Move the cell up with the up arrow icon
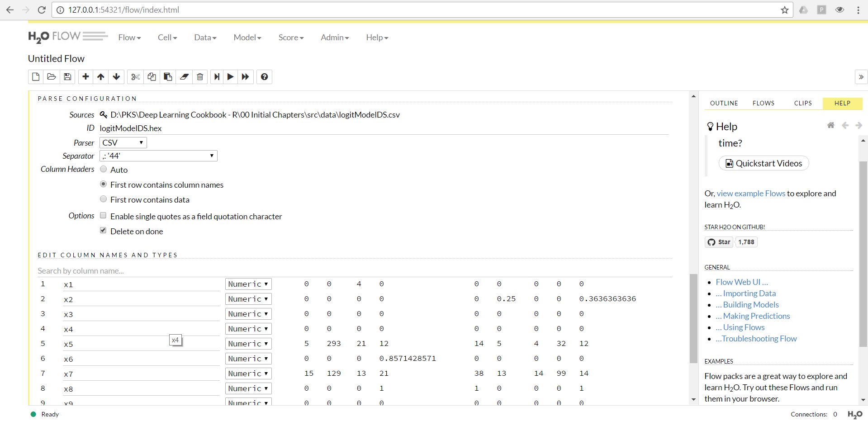The image size is (868, 421). click(101, 77)
